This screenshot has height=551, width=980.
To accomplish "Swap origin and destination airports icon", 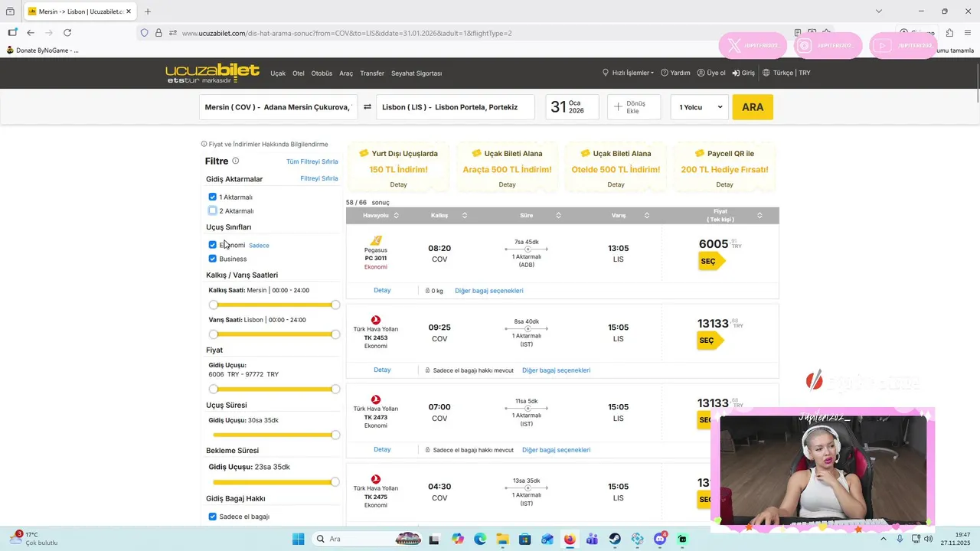I will point(367,107).
